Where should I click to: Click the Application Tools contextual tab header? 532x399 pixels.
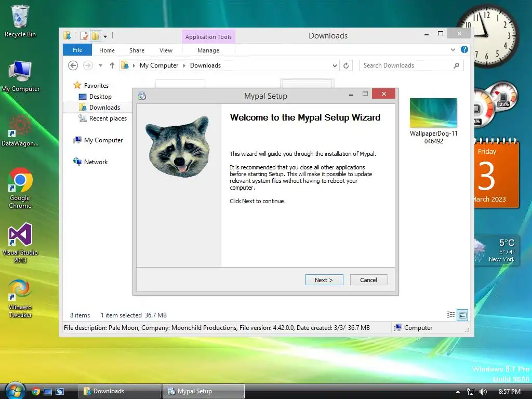[208, 37]
